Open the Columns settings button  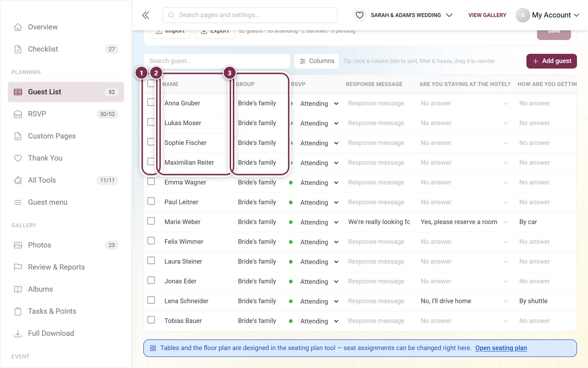317,61
